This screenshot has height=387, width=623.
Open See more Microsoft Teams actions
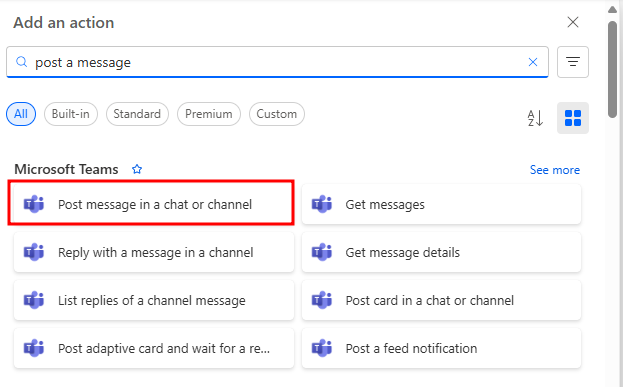click(x=555, y=170)
